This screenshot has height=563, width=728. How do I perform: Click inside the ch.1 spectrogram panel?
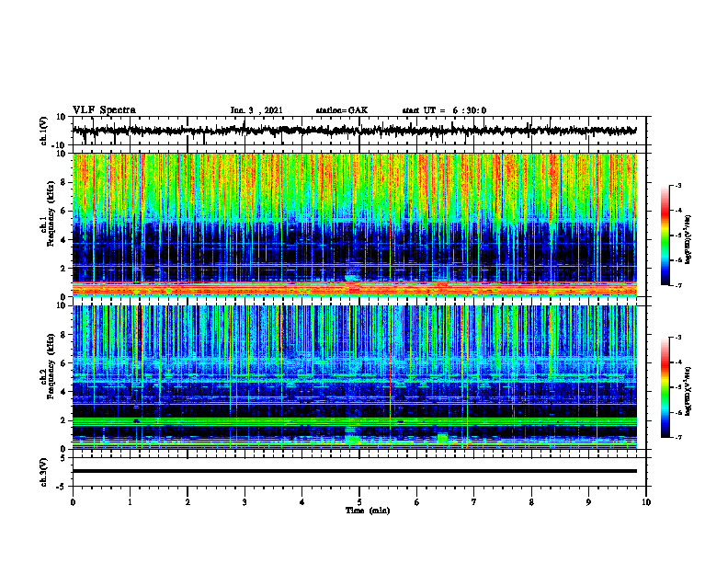click(x=354, y=224)
